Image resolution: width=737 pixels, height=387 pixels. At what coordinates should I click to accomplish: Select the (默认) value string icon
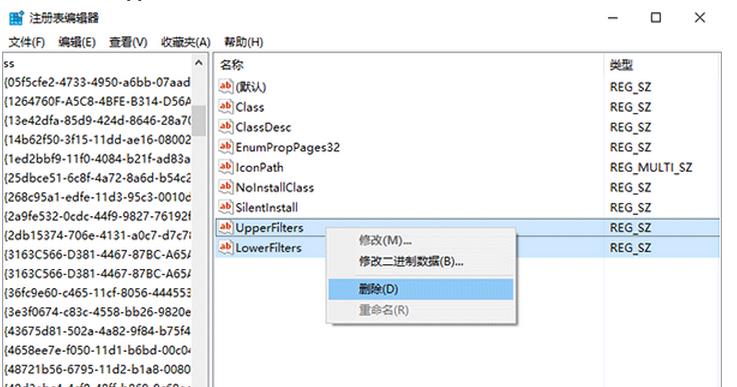tap(226, 86)
